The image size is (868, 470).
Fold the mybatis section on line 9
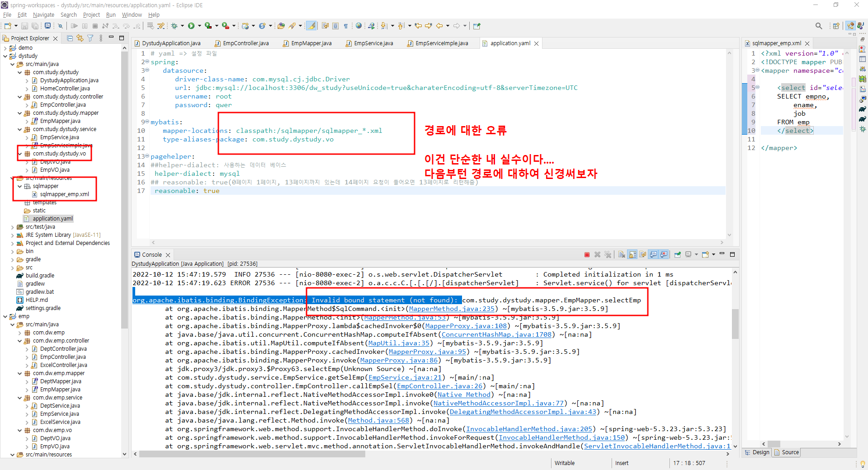point(147,122)
